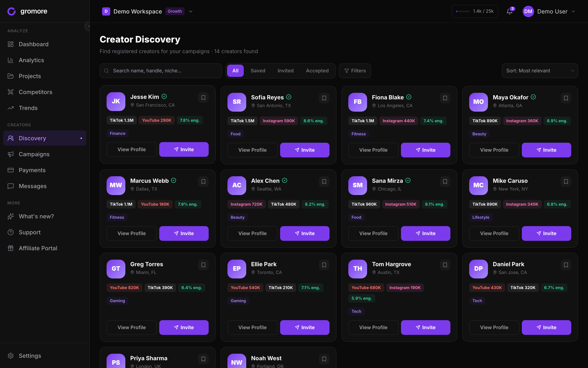Image resolution: width=588 pixels, height=368 pixels.
Task: Save Priya Sharma with the bookmark icon
Action: 203,359
